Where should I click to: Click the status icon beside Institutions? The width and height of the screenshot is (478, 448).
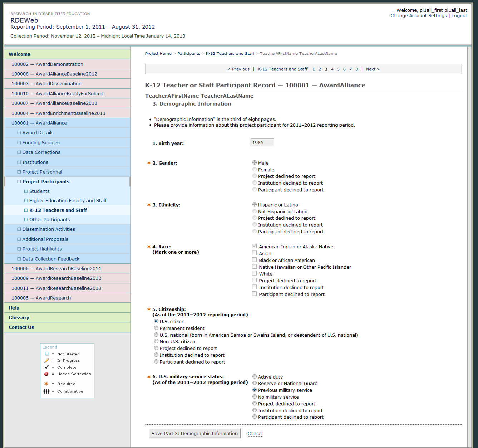click(x=19, y=162)
